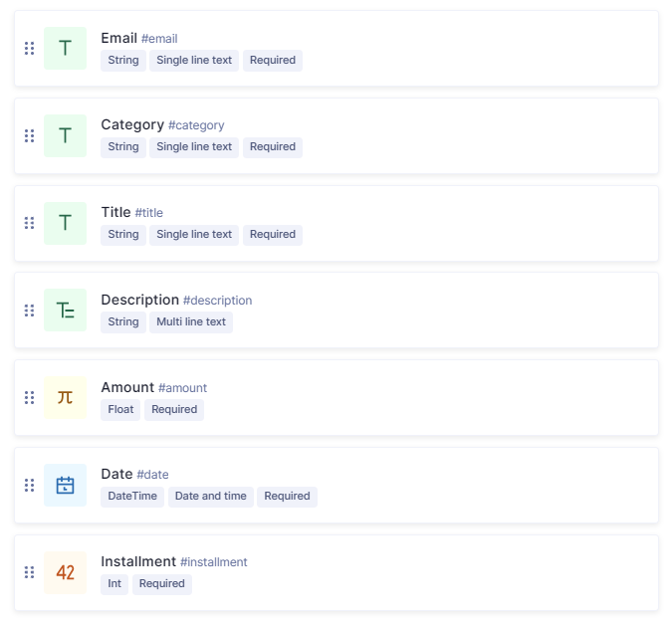Select the drag handle of Amount row
The width and height of the screenshot is (672, 627).
[x=29, y=398]
